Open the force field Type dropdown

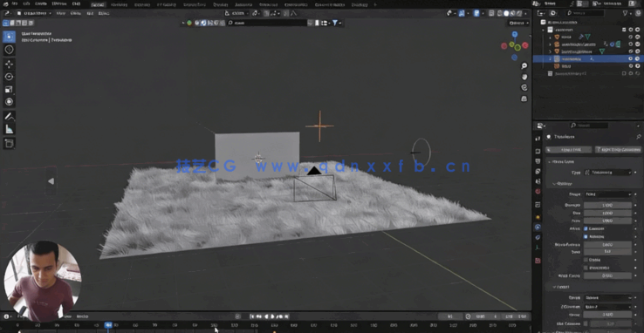click(608, 173)
